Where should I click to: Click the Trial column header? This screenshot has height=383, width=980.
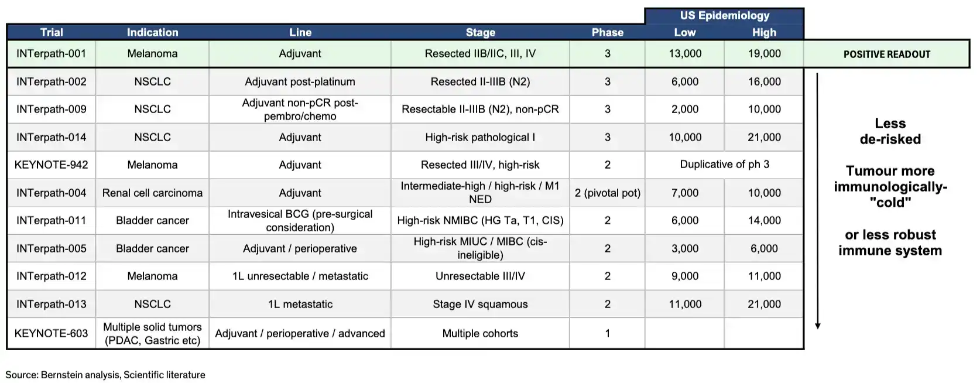coord(52,32)
